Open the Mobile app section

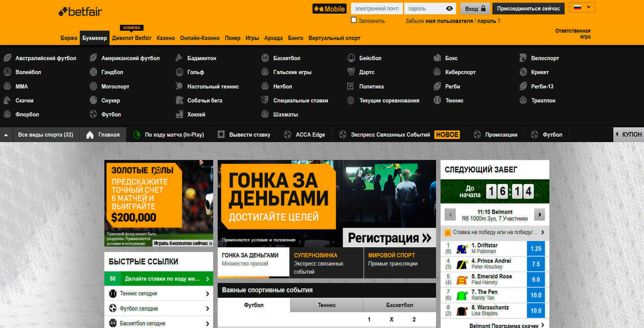click(329, 8)
